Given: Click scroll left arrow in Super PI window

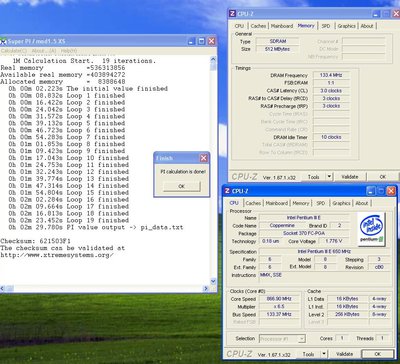Looking at the screenshot, I should point(3,288).
